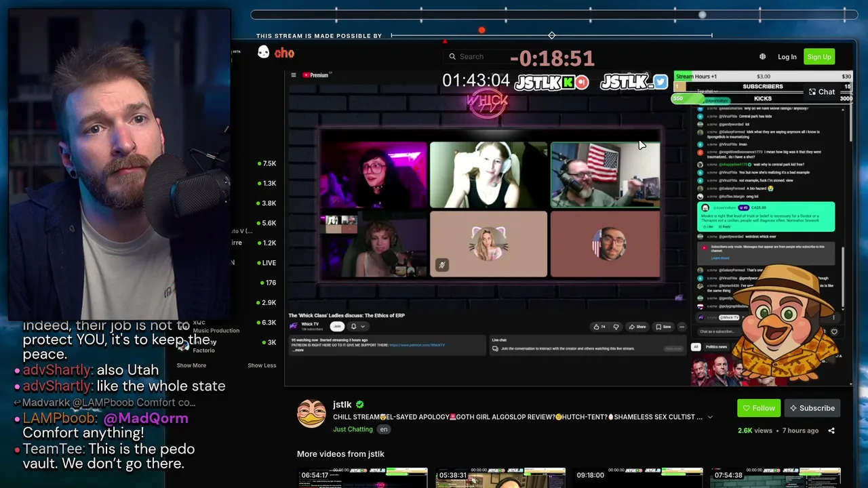Viewport: 868px width, 488px height.
Task: Like the Whick Class video
Action: (598, 327)
